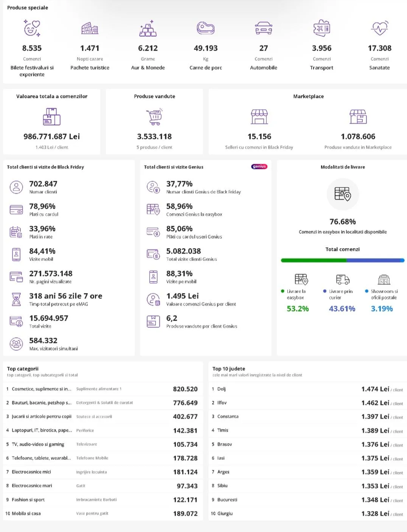This screenshot has height=532, width=407.
Task: Click the shopping cart Produse vandute icon
Action: 154,117
